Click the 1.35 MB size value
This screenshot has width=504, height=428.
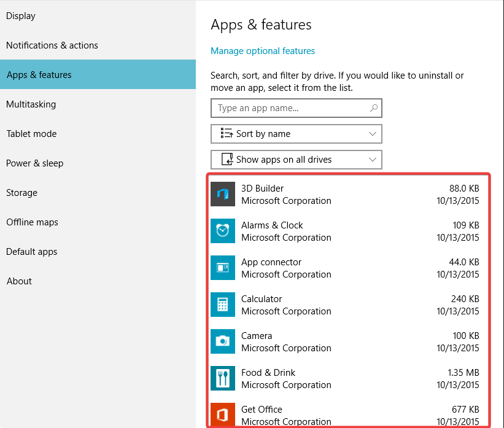click(x=463, y=372)
